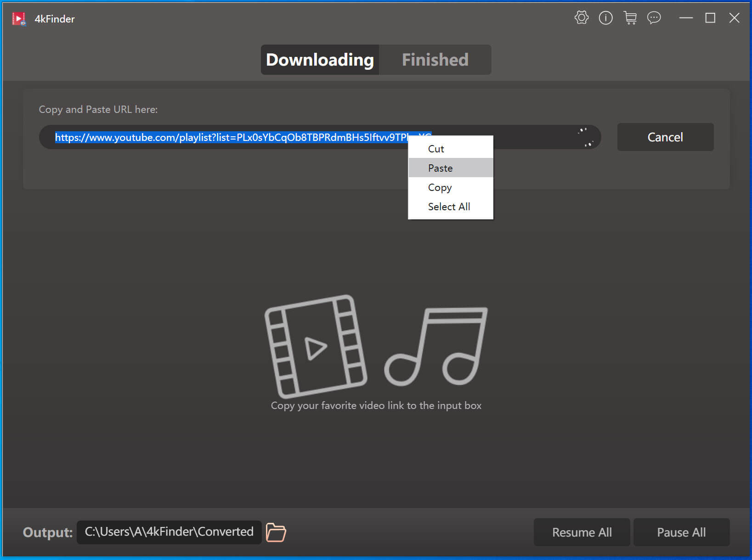
Task: Click the music note placeholder icon
Action: pyautogui.click(x=436, y=347)
